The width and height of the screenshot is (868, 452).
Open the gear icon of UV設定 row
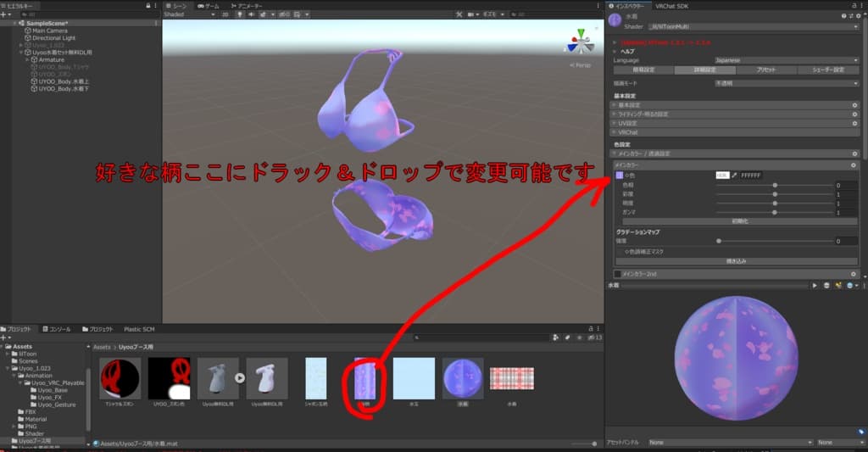pos(854,123)
